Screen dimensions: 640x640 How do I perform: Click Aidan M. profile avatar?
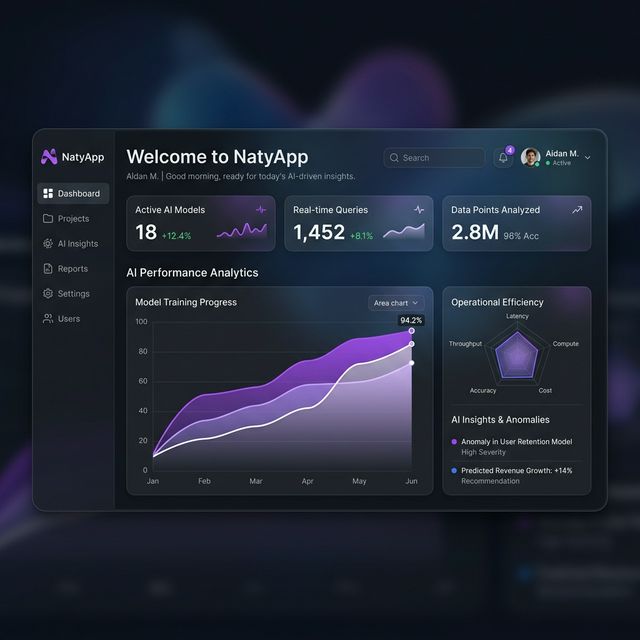tap(530, 157)
